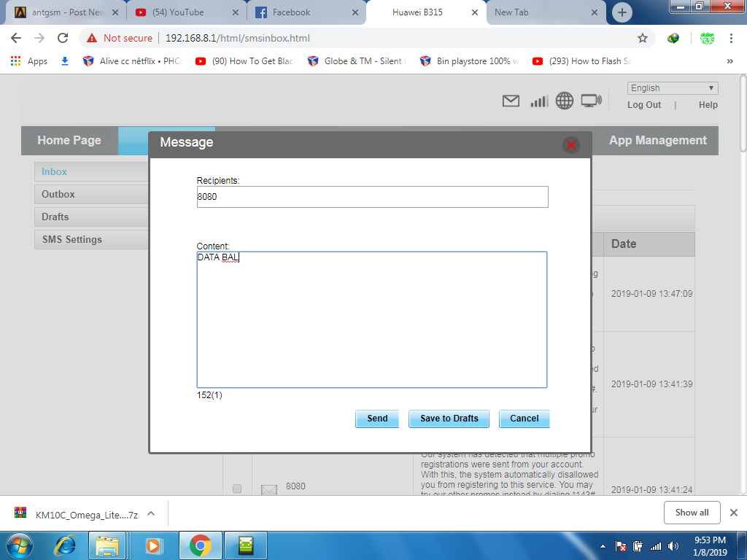Switch to the YouTube tab
Image resolution: width=747 pixels, height=560 pixels.
(186, 12)
